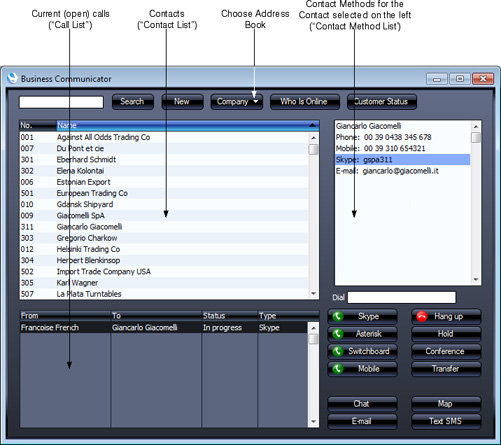Create a contact with the New button
This screenshot has width=501, height=445.
click(x=182, y=102)
